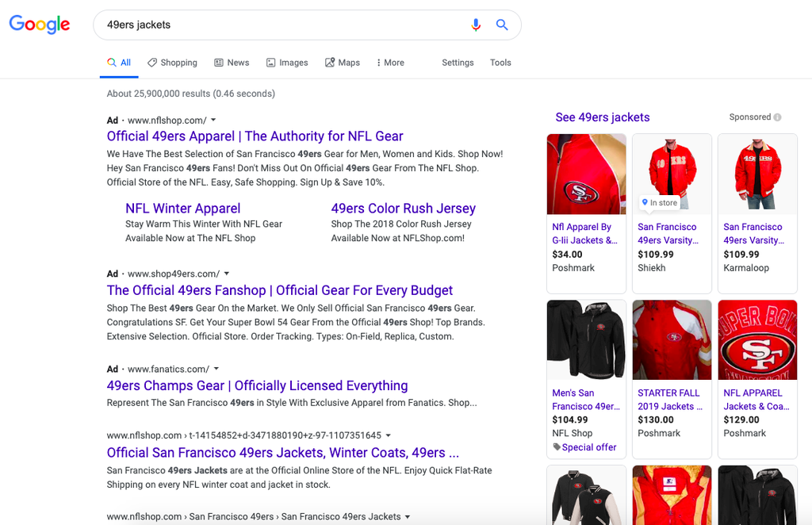
Task: Click the $129.00 price
Action: click(x=741, y=420)
